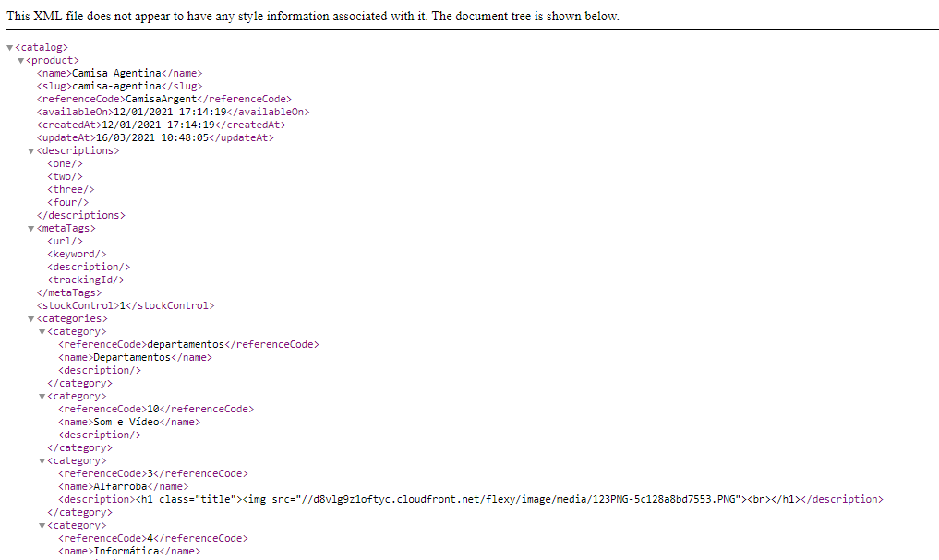Click the '<catalog>' opening tag text
This screenshot has width=939, height=560.
tap(42, 47)
